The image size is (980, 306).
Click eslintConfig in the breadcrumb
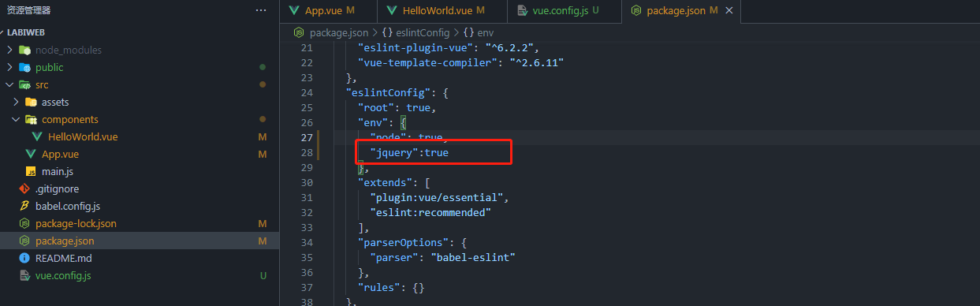tap(422, 32)
